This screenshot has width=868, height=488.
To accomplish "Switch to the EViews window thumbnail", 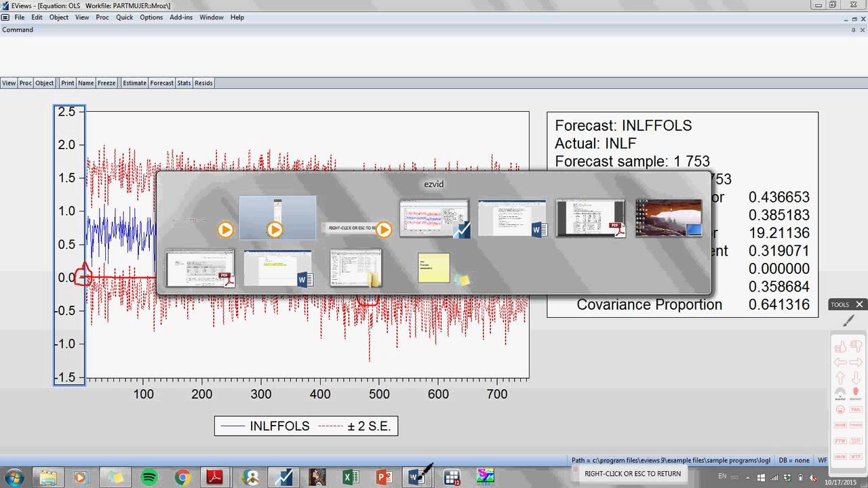I will [434, 218].
